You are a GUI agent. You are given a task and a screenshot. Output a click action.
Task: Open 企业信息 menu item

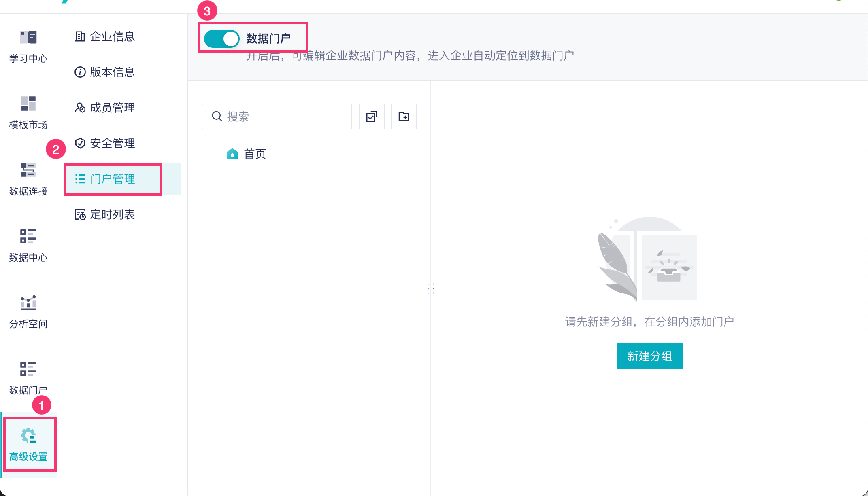pos(105,36)
